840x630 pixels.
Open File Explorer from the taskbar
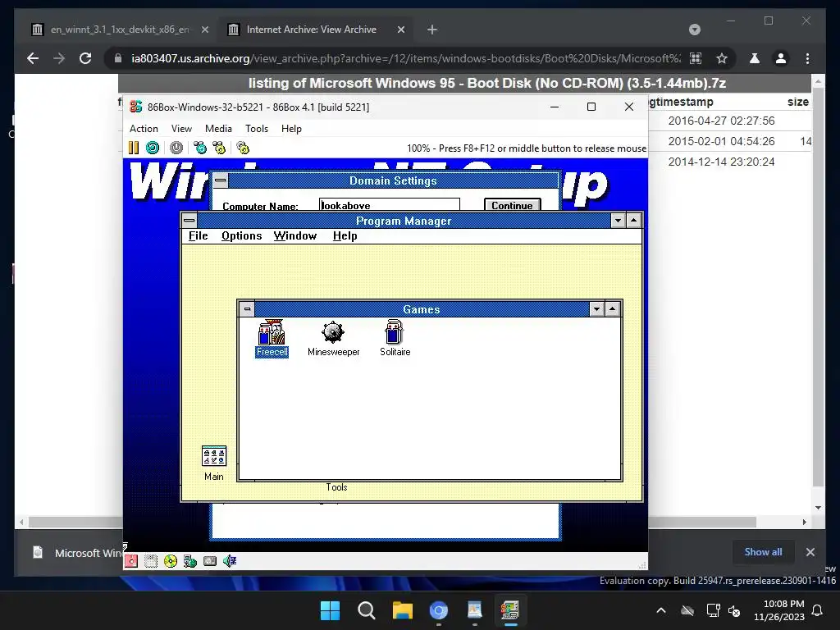[x=402, y=610]
